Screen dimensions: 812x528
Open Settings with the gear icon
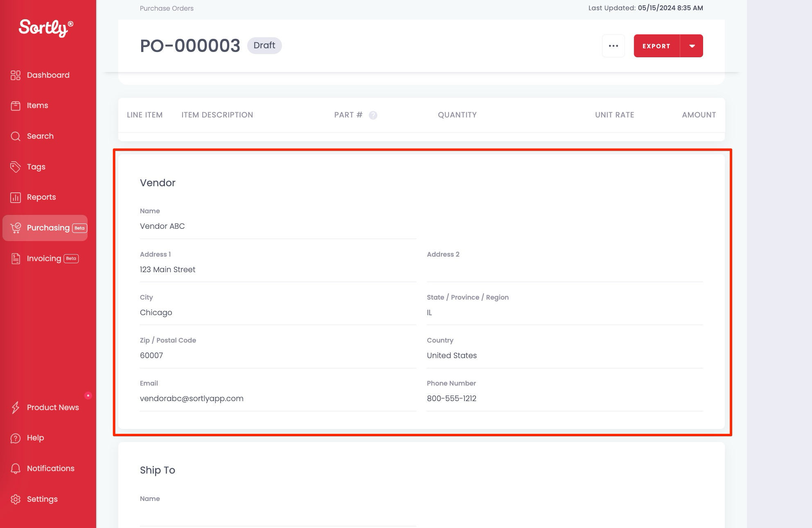pos(16,499)
